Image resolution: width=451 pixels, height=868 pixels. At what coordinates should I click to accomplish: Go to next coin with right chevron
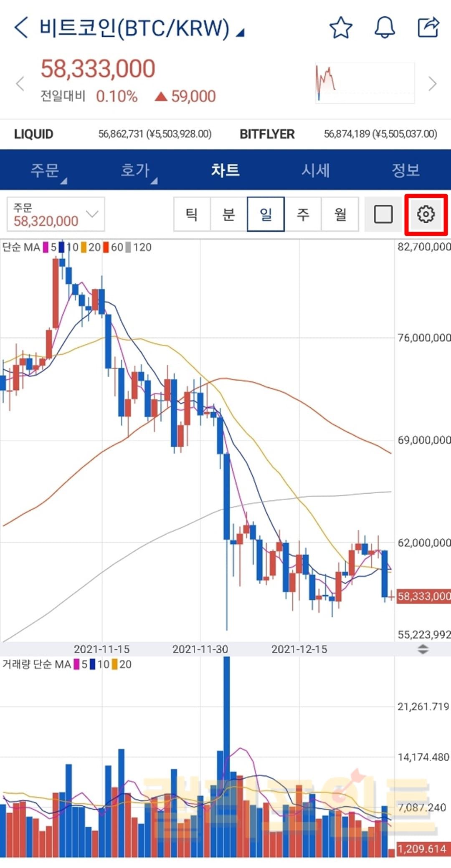pyautogui.click(x=433, y=83)
